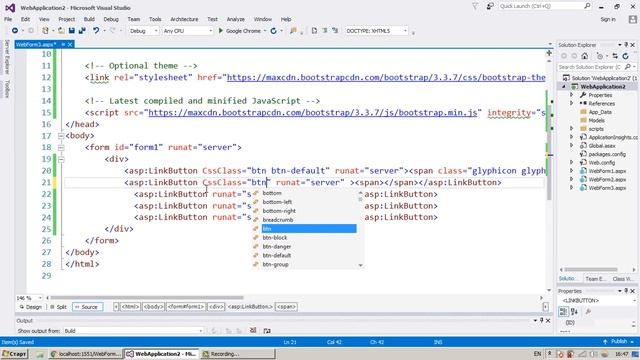Collapse the form tag outline on line 18
The image size is (640, 360).
61,148
